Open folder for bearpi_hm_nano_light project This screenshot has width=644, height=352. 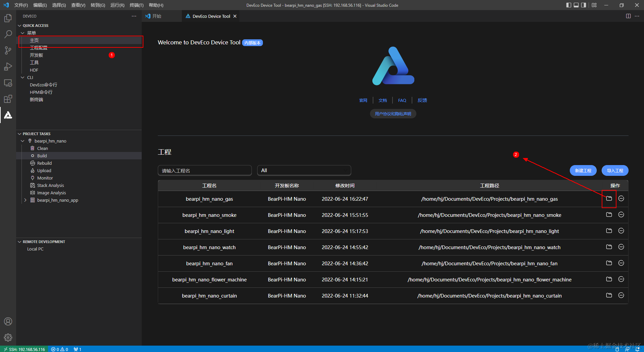tap(609, 231)
